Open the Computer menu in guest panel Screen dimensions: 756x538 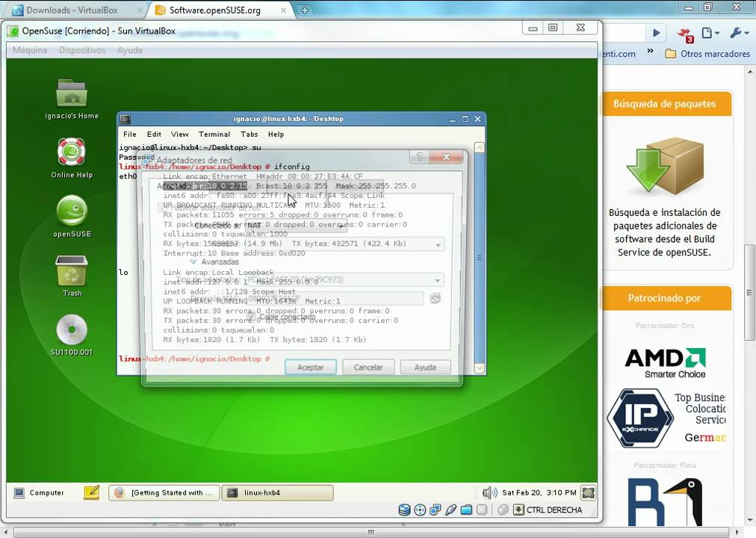[x=39, y=492]
